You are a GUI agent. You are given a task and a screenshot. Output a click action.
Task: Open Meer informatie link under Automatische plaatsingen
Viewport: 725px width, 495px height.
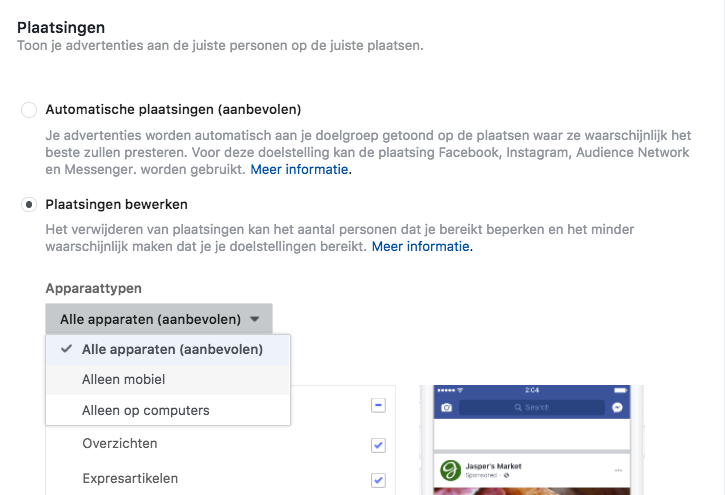tap(299, 170)
